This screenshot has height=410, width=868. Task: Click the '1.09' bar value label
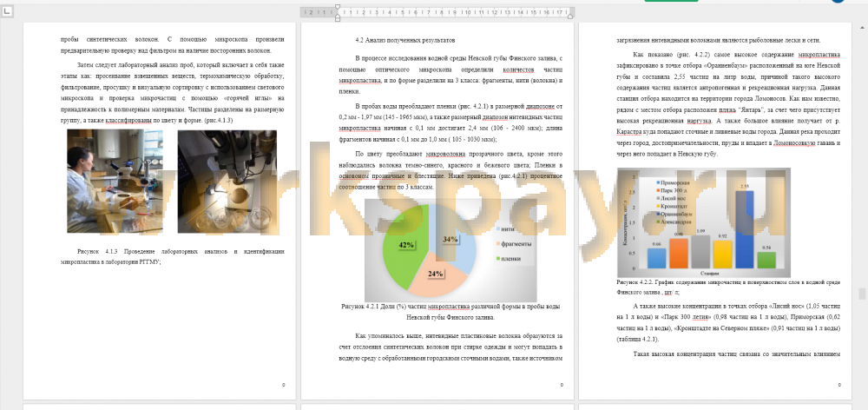click(x=700, y=230)
